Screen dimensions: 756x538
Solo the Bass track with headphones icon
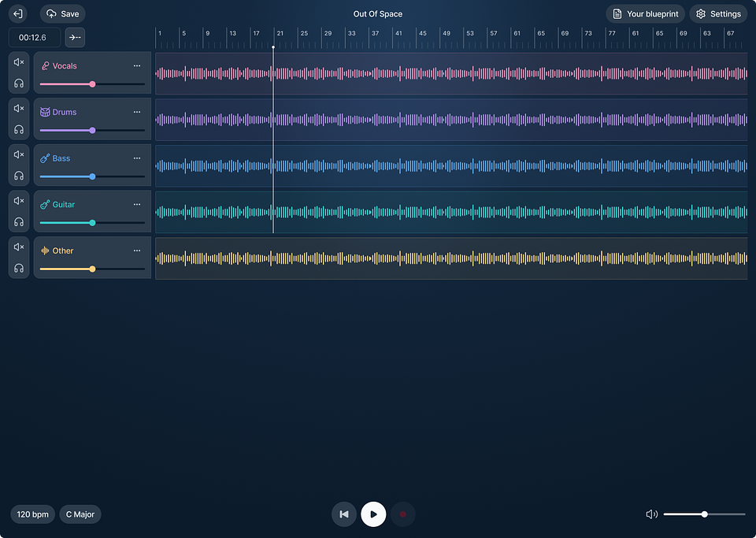(19, 176)
